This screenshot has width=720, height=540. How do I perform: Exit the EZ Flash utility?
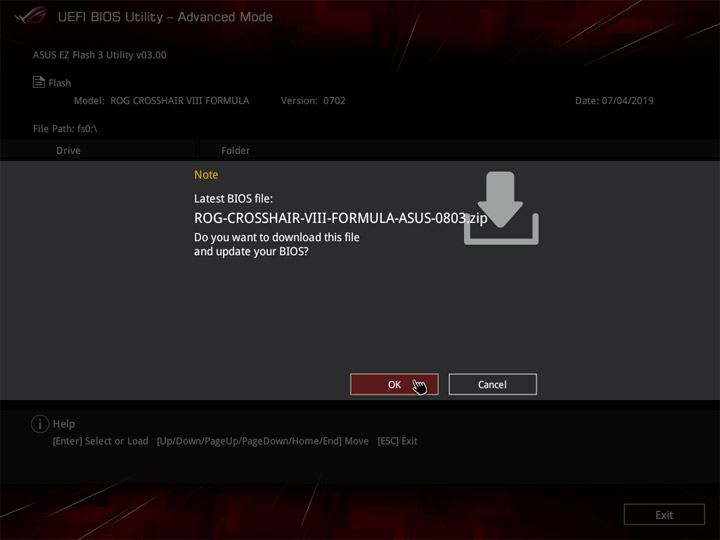664,514
